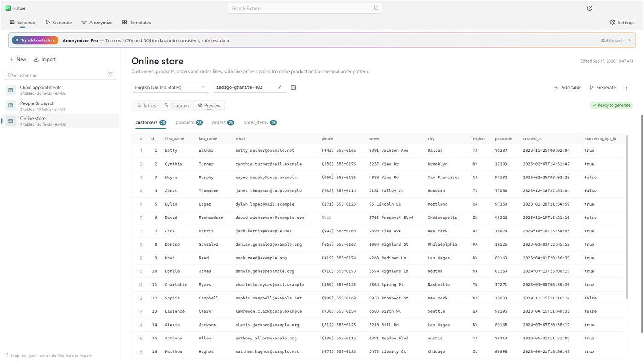Click the street cell 75 Lincoln Ln
This screenshot has width=644, height=362.
coord(385,204)
